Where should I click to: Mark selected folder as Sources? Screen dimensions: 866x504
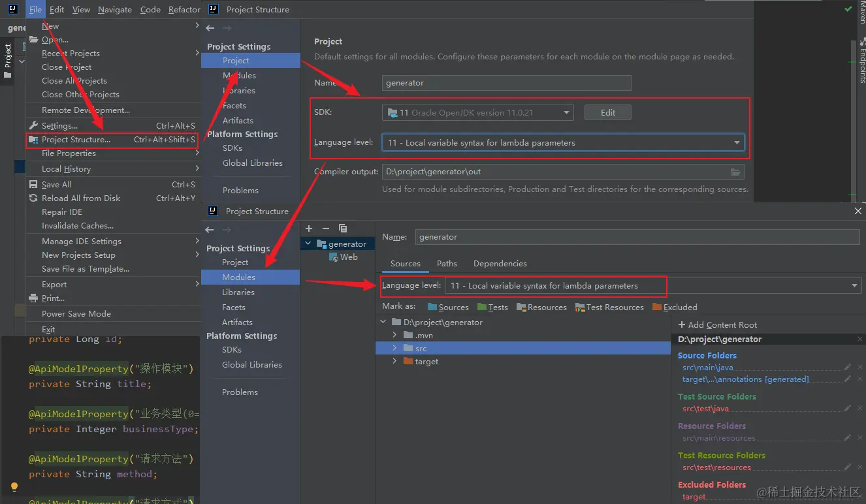[x=448, y=307]
